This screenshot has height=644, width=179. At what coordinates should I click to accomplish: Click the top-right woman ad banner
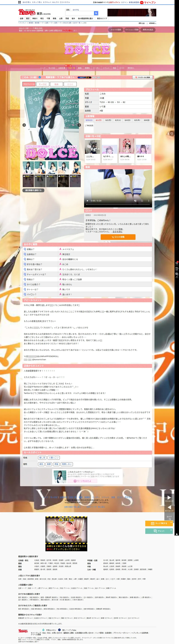click(x=132, y=13)
